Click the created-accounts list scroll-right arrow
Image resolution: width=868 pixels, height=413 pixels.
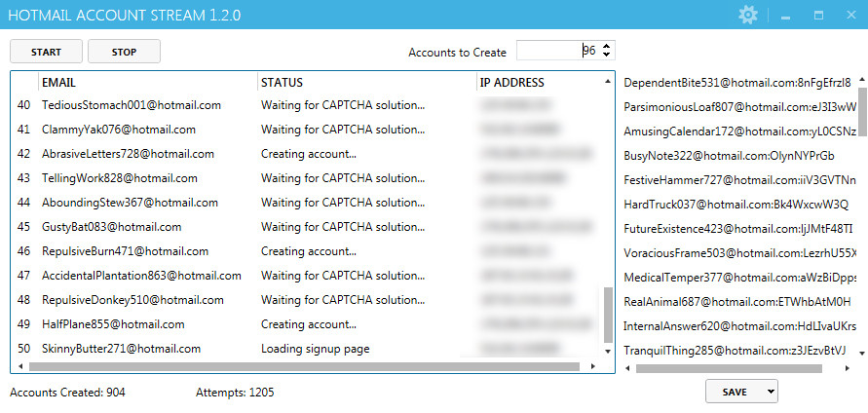coord(849,368)
